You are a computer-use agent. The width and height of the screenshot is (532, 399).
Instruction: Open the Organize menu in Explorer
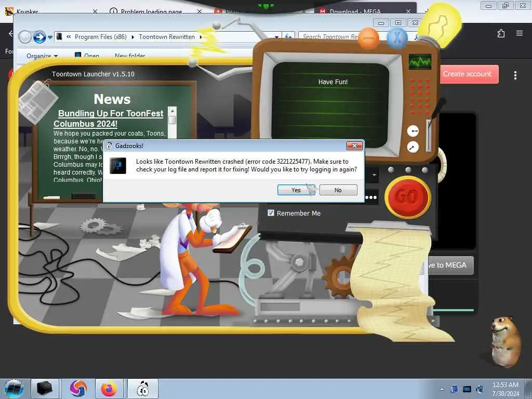click(42, 56)
